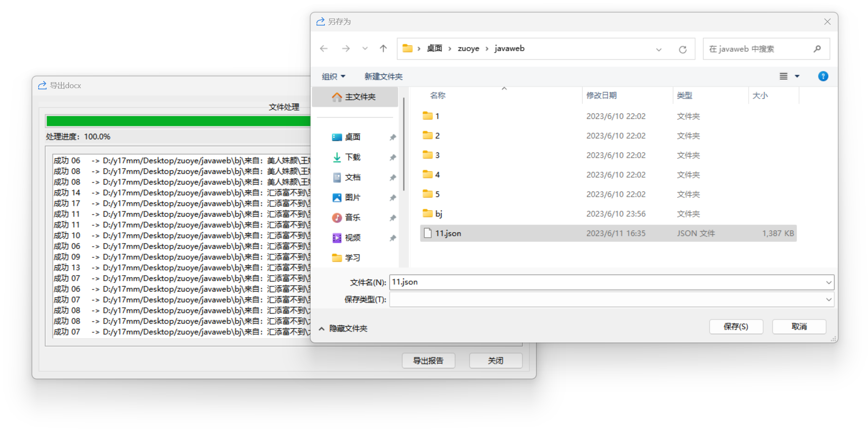The image size is (868, 439).
Task: Go up one folder level
Action: pos(383,49)
